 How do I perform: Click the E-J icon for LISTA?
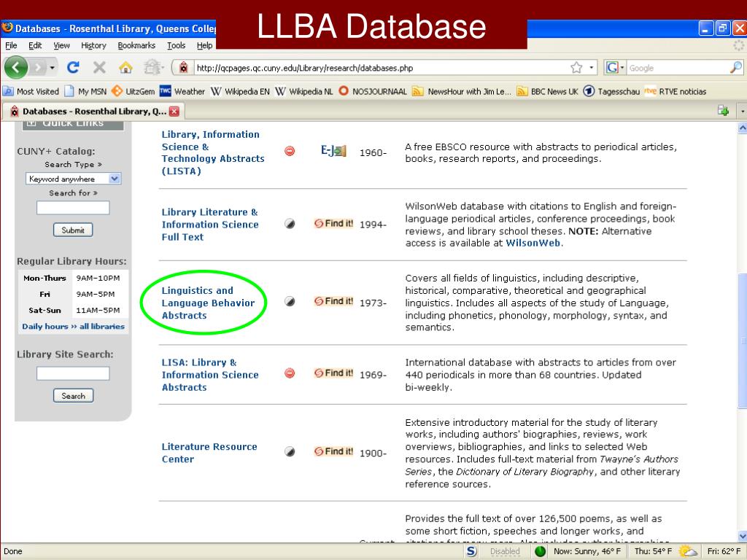[333, 152]
